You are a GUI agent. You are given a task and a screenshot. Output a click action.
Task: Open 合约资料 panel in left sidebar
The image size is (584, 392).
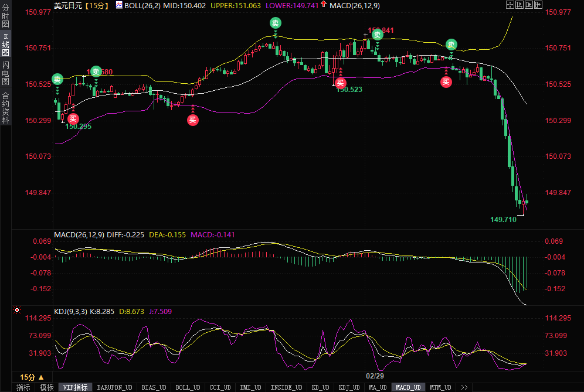5,107
